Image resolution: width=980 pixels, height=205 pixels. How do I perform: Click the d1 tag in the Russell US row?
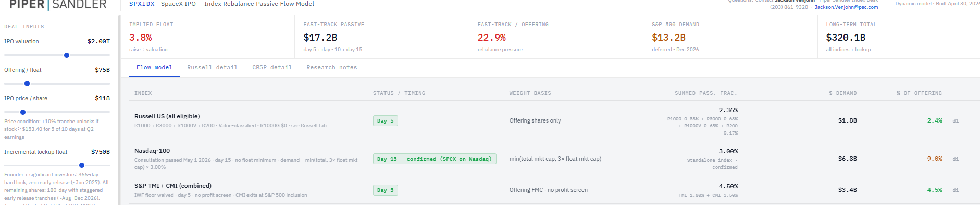[956, 121]
